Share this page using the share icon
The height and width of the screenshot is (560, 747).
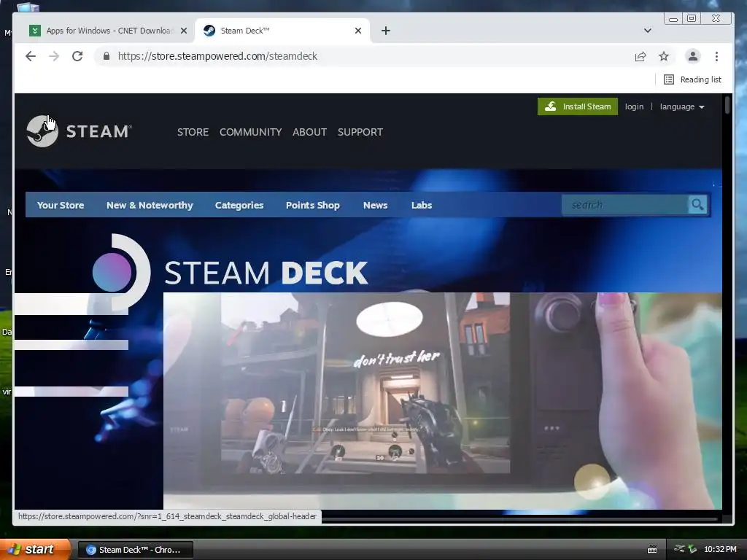(x=640, y=57)
